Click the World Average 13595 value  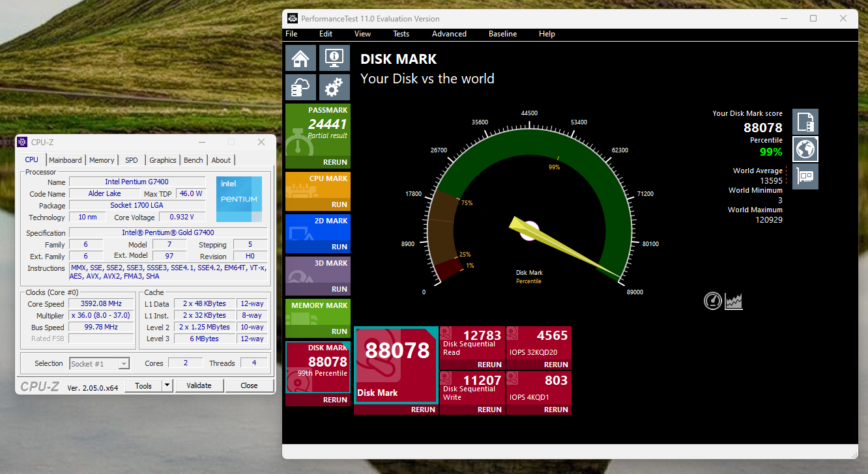click(771, 181)
